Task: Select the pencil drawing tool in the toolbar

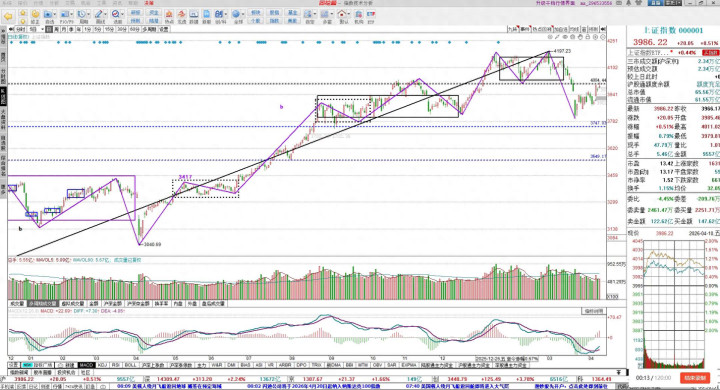Action: pyautogui.click(x=98, y=14)
